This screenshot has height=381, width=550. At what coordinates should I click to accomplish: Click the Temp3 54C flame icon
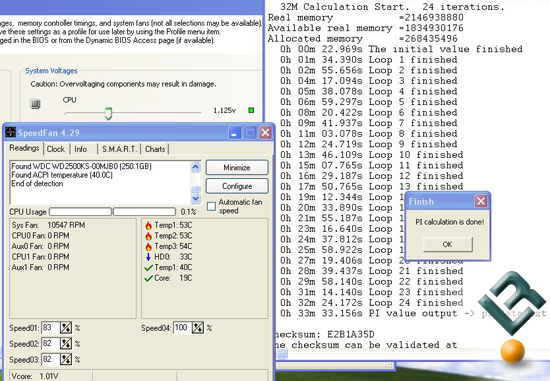click(x=148, y=246)
